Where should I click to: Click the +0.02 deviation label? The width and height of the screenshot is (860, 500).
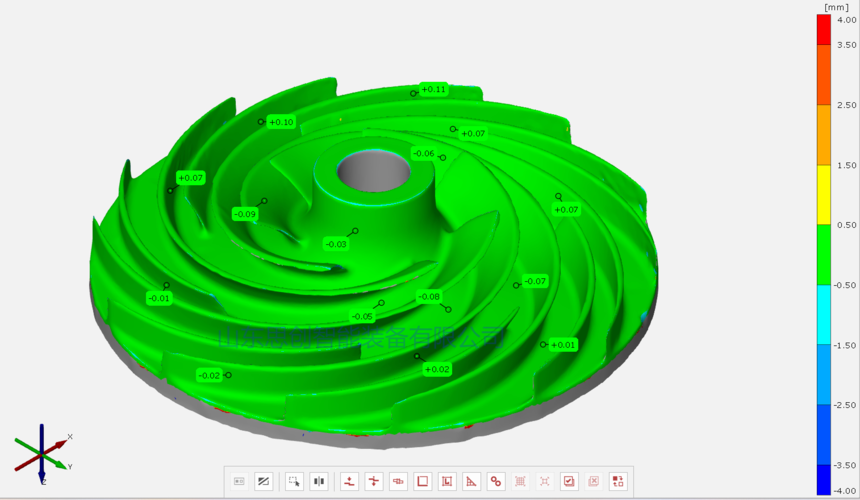pos(437,370)
